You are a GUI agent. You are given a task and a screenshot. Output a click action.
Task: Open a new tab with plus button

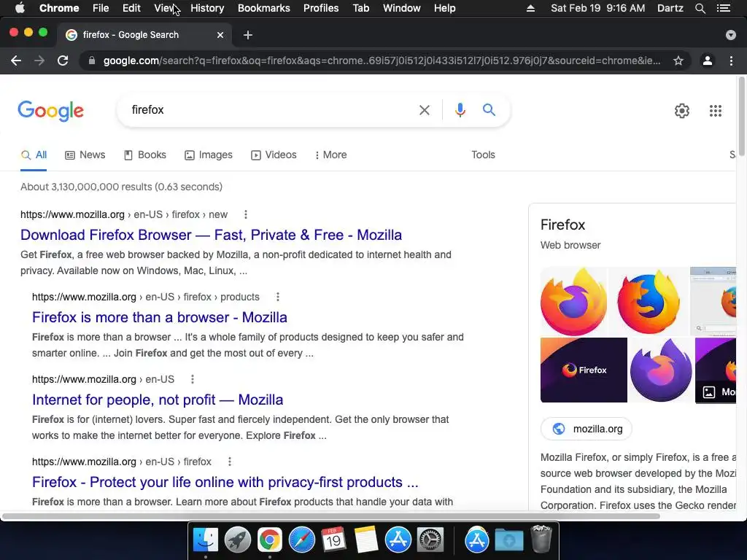[248, 35]
